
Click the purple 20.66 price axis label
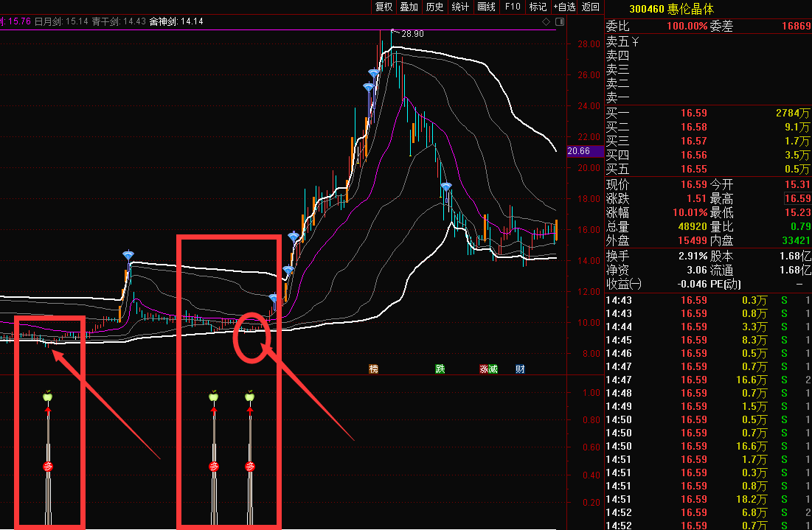[578, 151]
